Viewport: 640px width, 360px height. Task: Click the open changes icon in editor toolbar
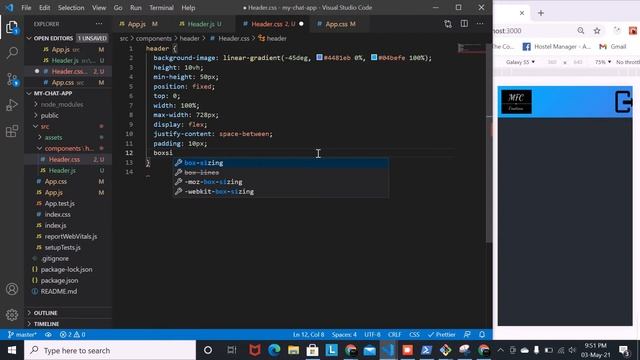pyautogui.click(x=448, y=24)
